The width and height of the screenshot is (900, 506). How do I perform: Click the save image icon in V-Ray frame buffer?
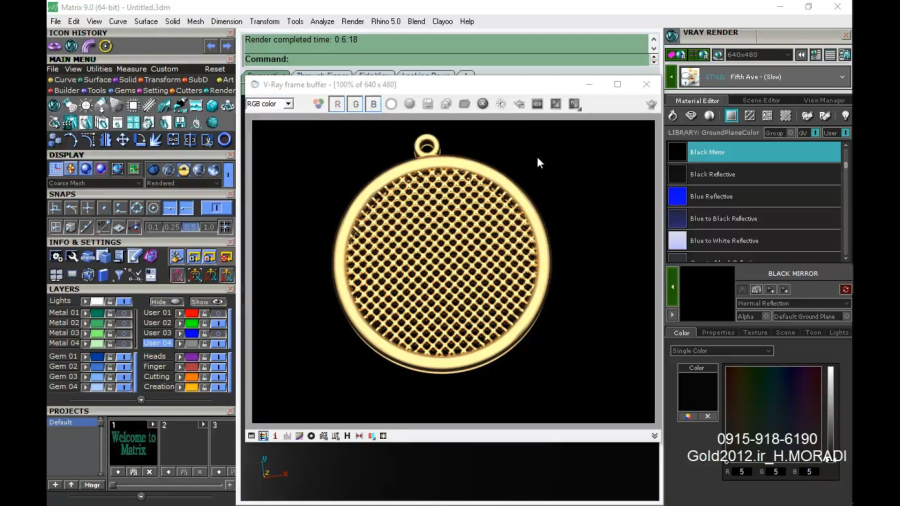(428, 104)
